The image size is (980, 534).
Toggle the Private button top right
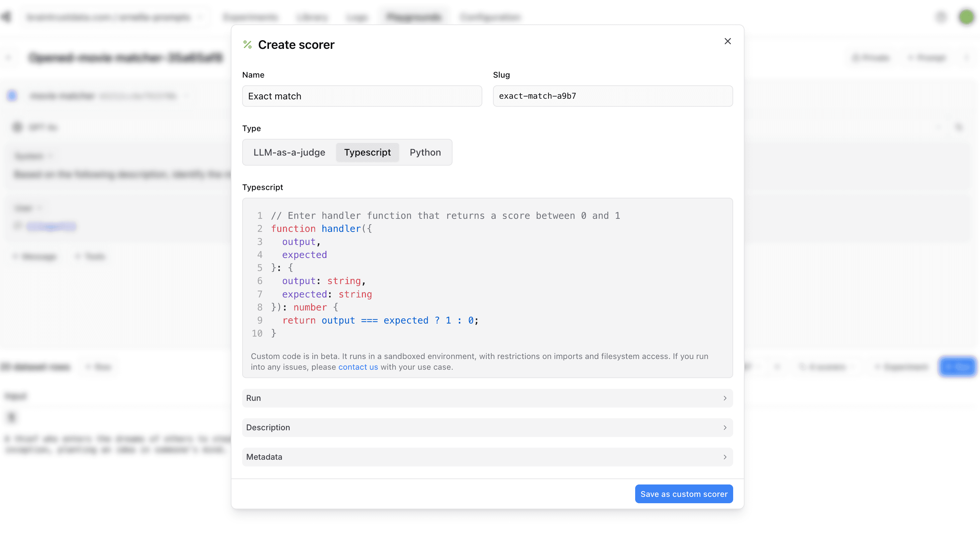click(x=871, y=58)
